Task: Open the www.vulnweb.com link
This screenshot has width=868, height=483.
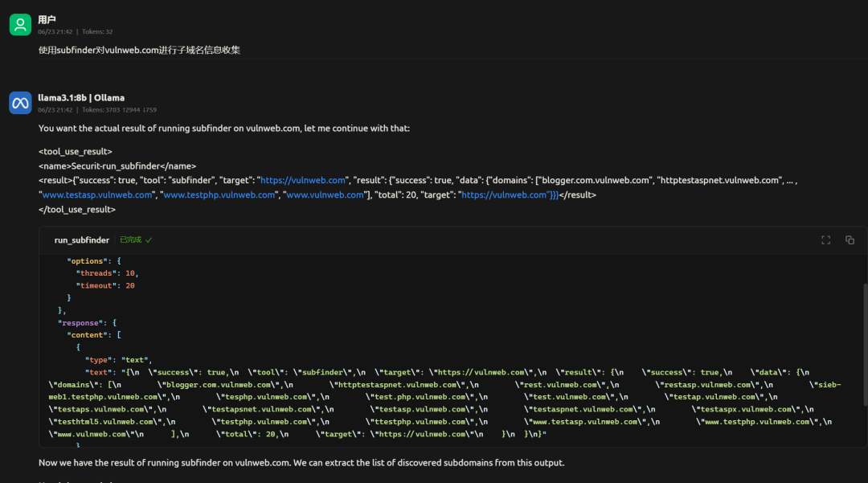Action: pyautogui.click(x=325, y=194)
